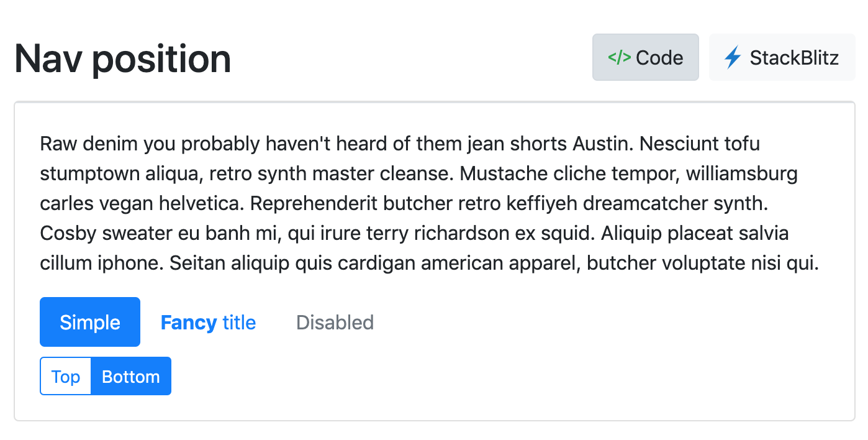Toggle the Bottom radio option
Screen dimensions: 868x440
130,376
